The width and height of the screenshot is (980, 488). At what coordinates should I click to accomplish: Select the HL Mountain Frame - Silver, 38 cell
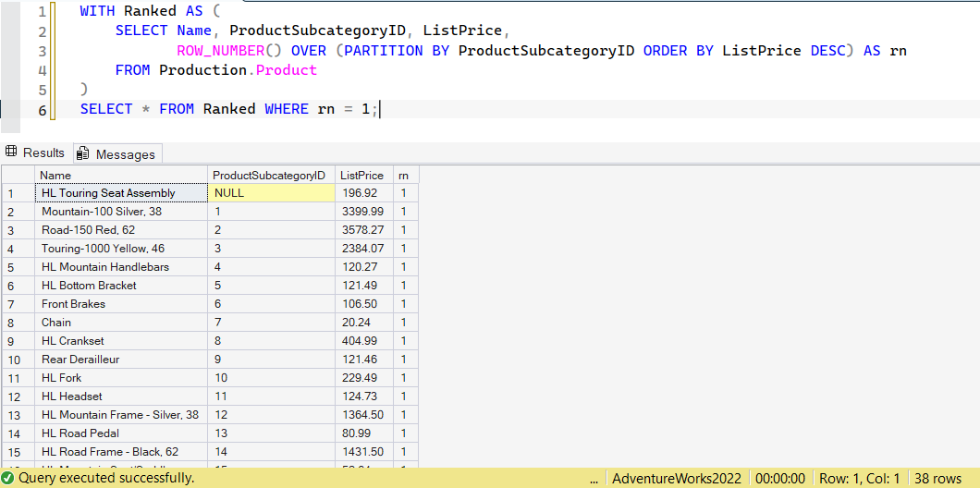pyautogui.click(x=121, y=414)
